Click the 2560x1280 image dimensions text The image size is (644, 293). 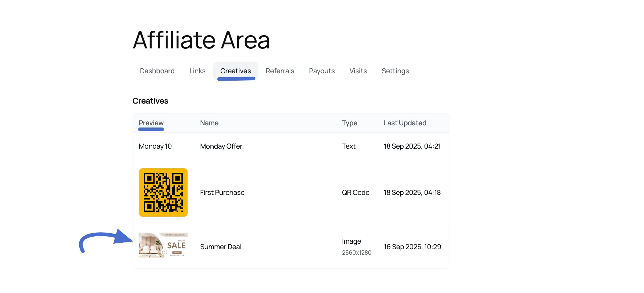356,253
